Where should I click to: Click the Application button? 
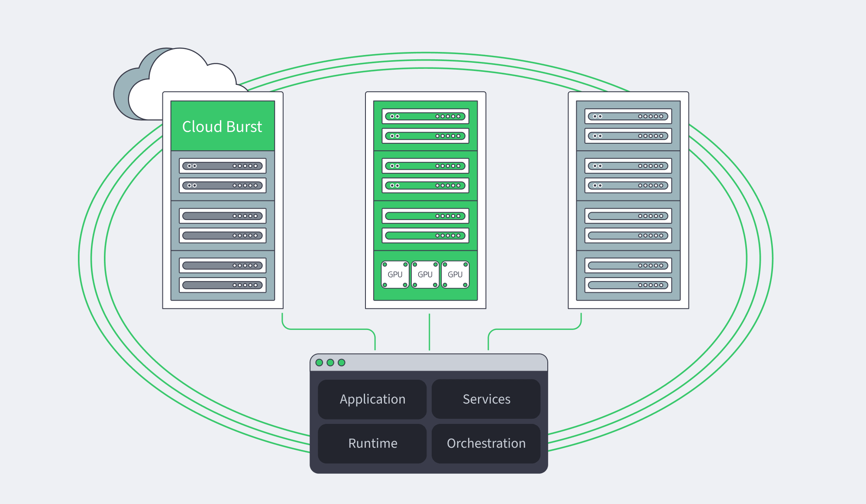(372, 399)
